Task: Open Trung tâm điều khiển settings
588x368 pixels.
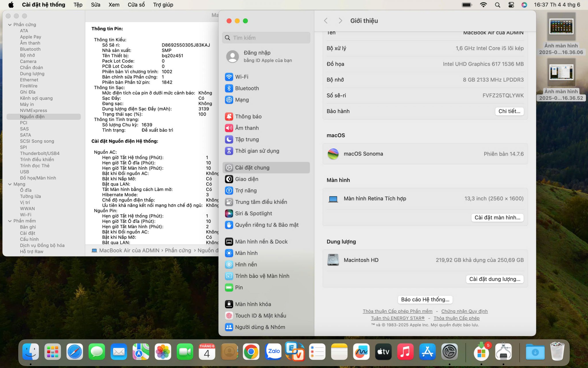Action: tap(266, 202)
